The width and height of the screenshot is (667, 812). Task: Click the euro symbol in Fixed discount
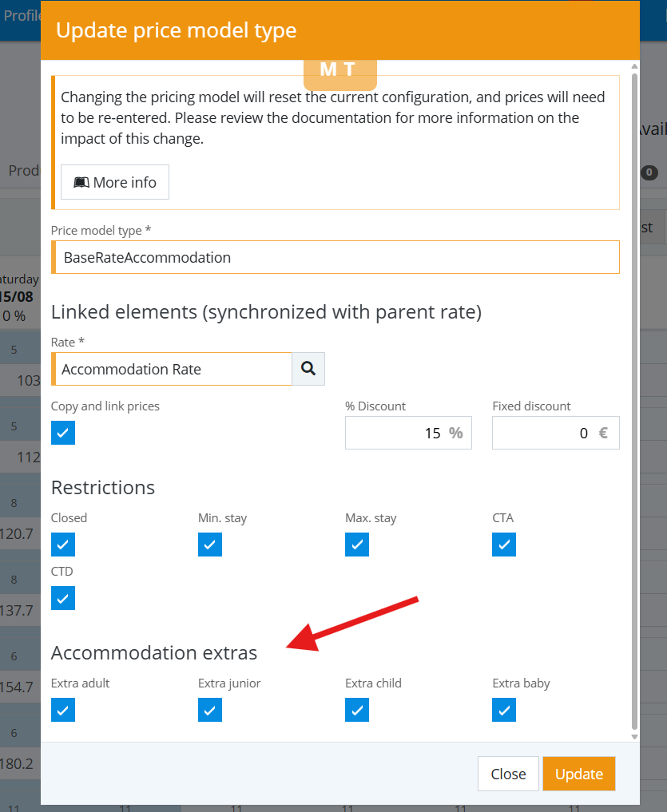[603, 433]
